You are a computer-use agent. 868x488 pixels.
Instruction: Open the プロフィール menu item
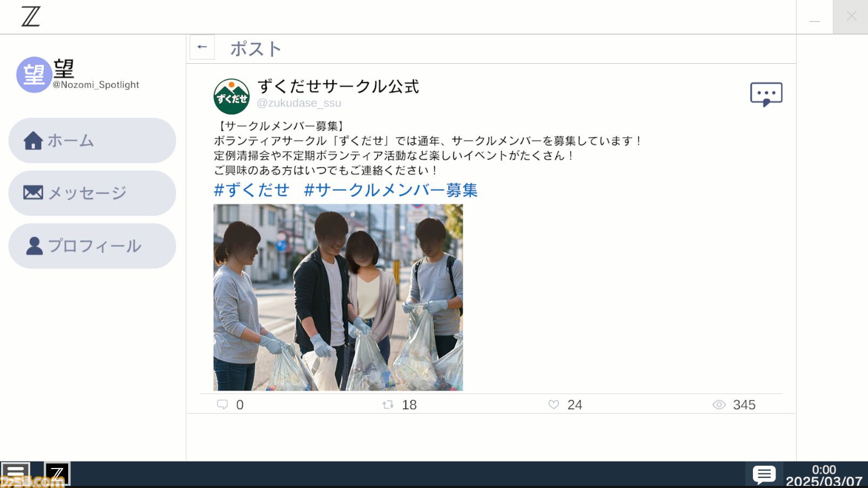coord(92,246)
